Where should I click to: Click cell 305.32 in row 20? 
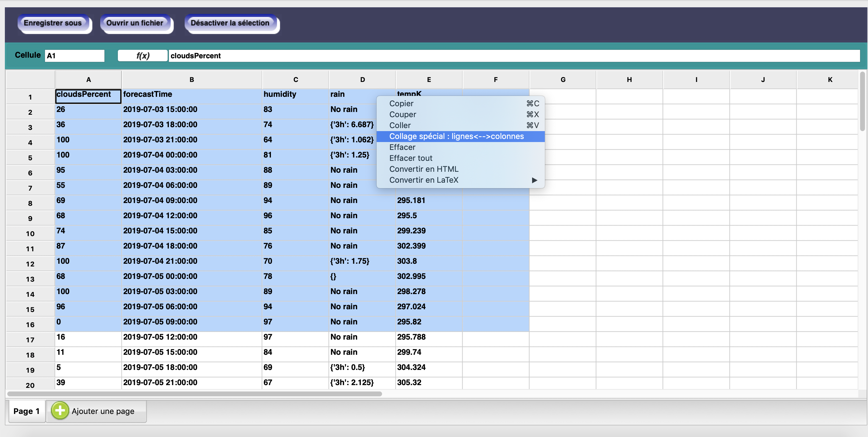pos(429,384)
